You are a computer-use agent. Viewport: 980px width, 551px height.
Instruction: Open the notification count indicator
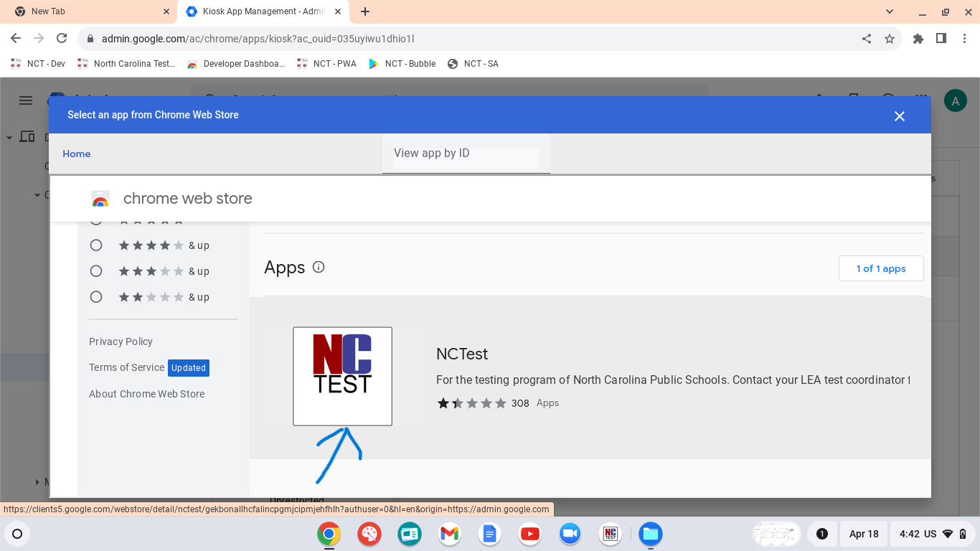(x=822, y=534)
